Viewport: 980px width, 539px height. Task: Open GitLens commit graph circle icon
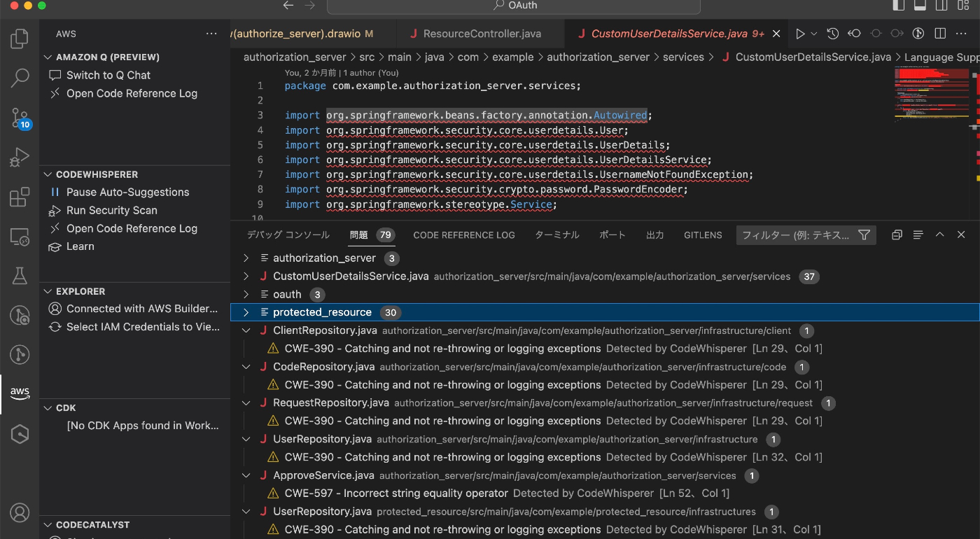(x=919, y=34)
